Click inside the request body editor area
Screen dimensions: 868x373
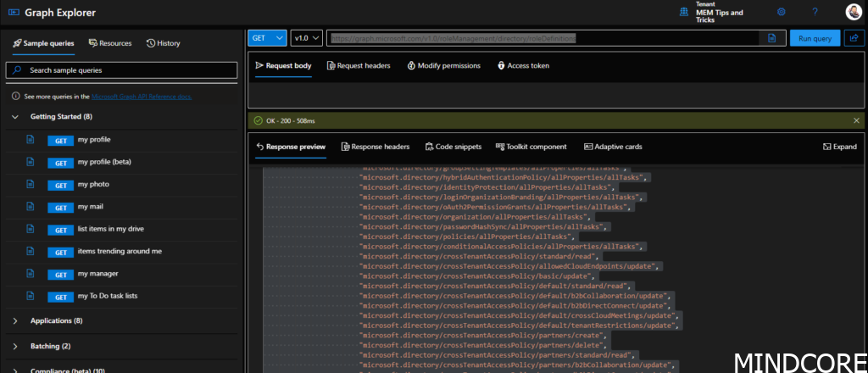[x=556, y=95]
